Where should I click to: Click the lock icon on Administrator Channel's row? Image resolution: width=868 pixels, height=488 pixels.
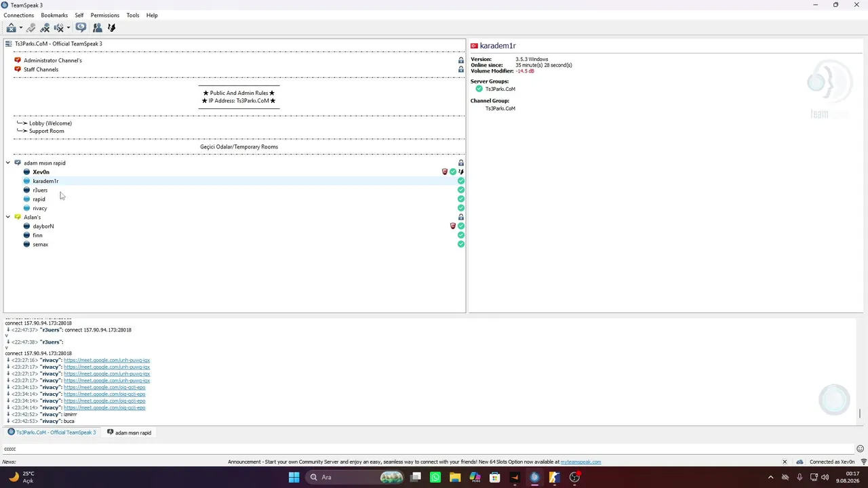point(461,60)
